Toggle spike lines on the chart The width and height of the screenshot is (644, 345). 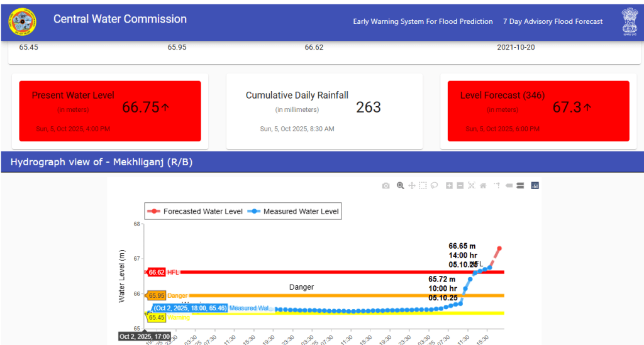coord(497,185)
